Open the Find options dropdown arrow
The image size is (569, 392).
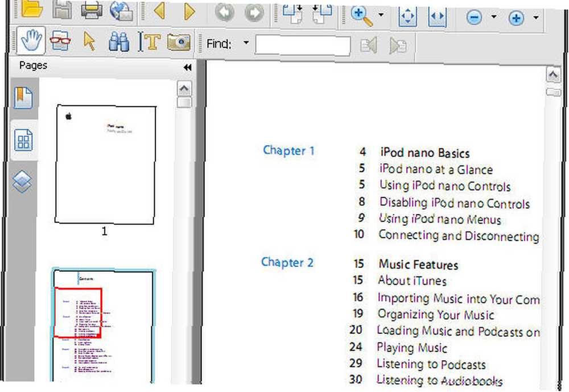coord(246,43)
